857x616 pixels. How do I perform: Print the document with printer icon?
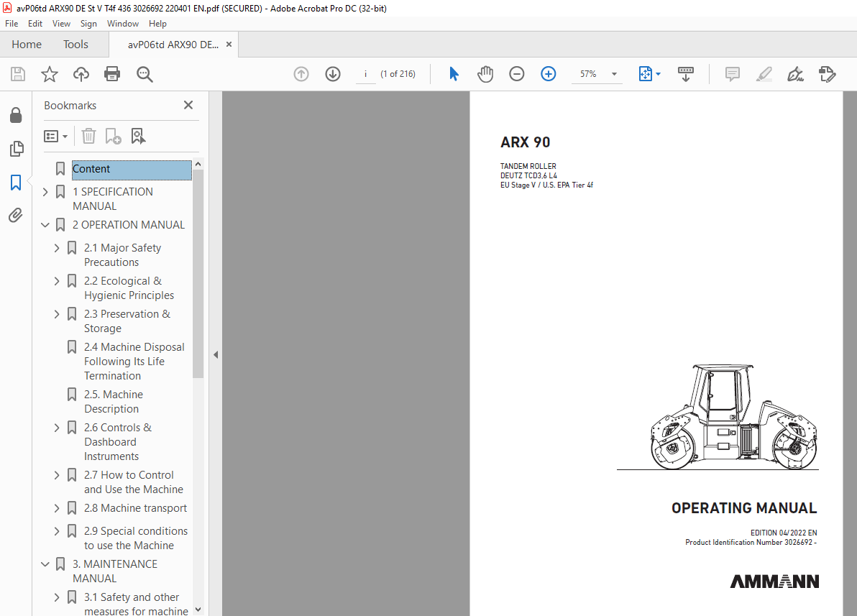click(x=112, y=74)
